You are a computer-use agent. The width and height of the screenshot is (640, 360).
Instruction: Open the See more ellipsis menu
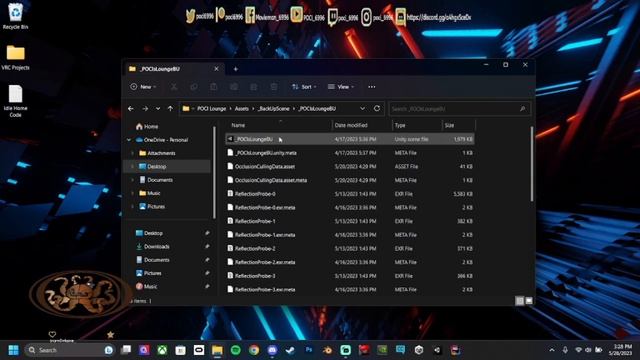coord(371,87)
